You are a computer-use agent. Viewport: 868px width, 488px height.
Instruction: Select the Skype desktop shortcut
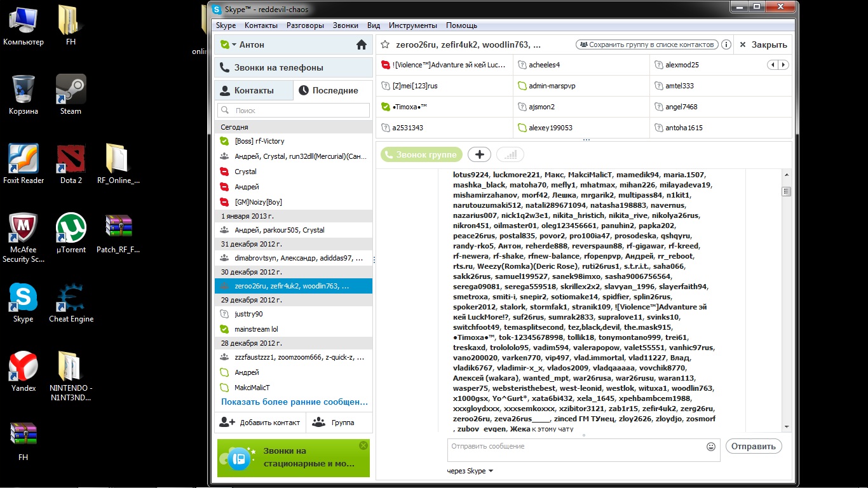point(24,303)
